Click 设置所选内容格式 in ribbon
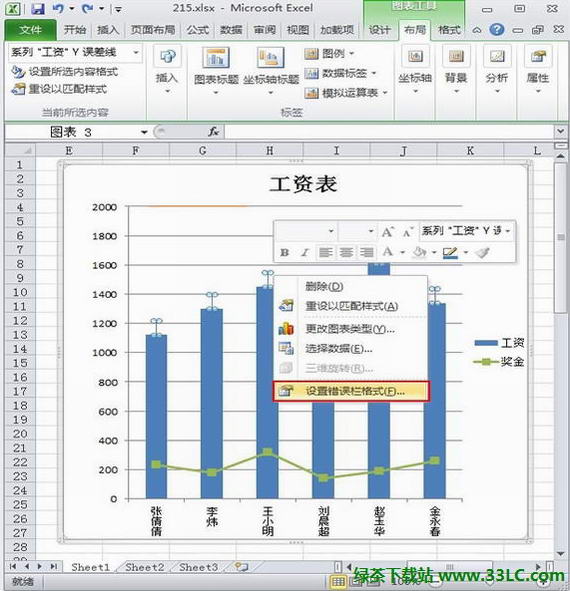 coord(64,71)
